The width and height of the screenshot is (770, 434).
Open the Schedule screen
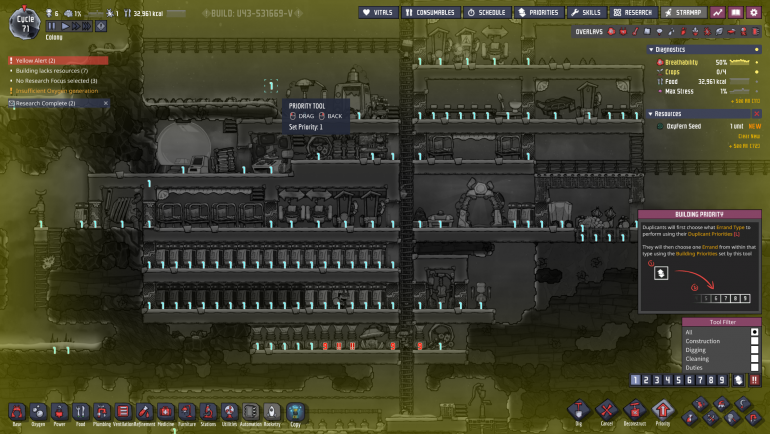point(487,12)
